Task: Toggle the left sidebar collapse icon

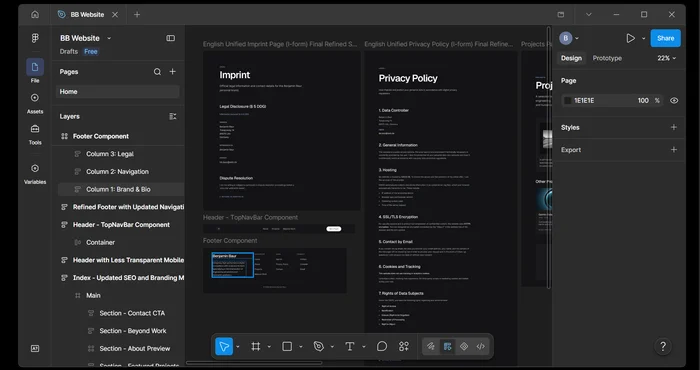Action: 171,38
